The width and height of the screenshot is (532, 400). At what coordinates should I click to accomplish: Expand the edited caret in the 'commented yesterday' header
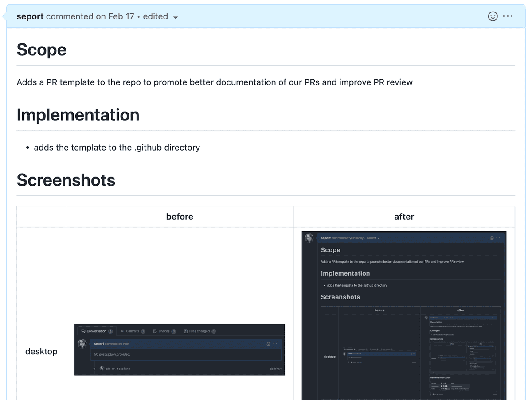[378, 238]
